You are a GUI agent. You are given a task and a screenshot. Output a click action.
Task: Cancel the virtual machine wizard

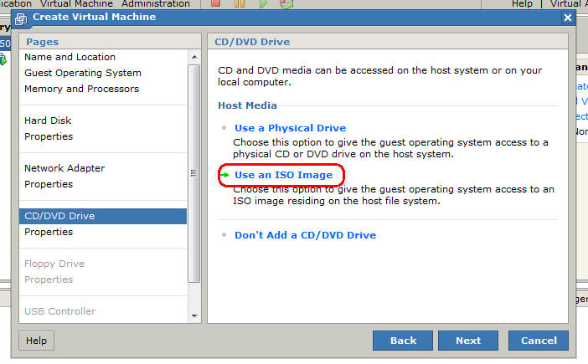(x=539, y=341)
